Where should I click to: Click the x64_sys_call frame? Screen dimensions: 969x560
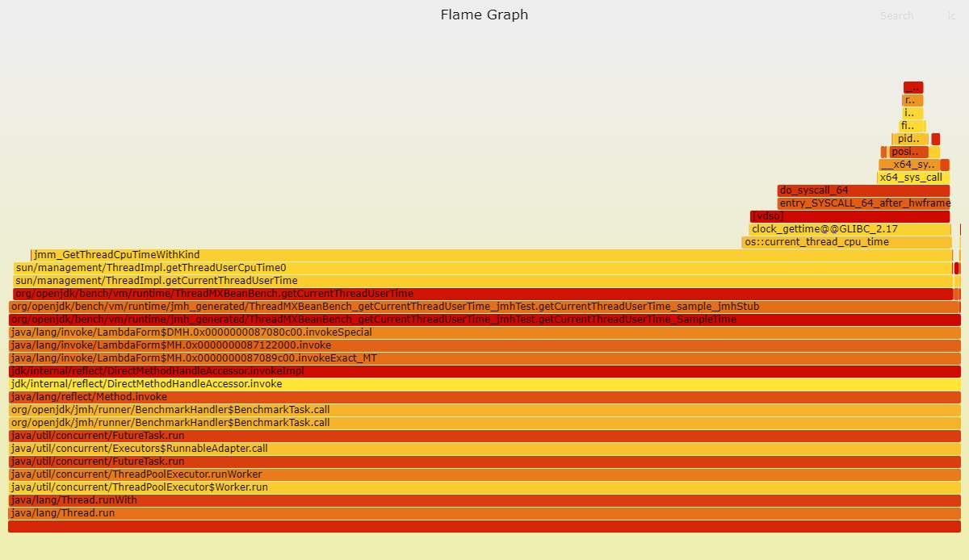point(913,177)
